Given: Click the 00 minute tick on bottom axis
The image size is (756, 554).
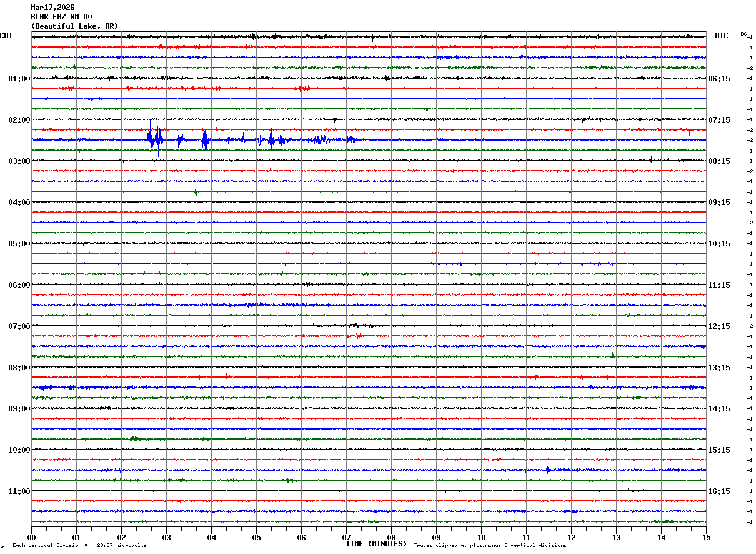Looking at the screenshot, I should pos(31,537).
